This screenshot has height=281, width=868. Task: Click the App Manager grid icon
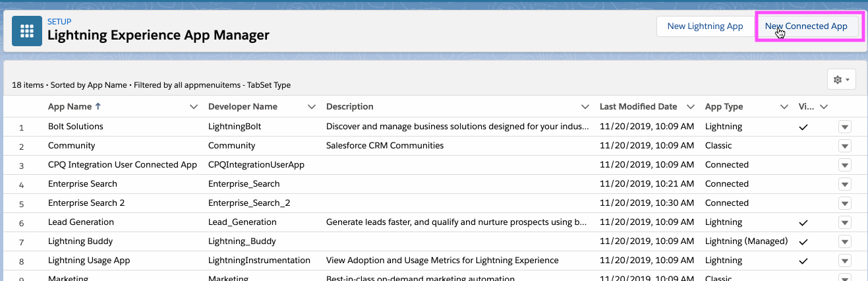(x=27, y=31)
